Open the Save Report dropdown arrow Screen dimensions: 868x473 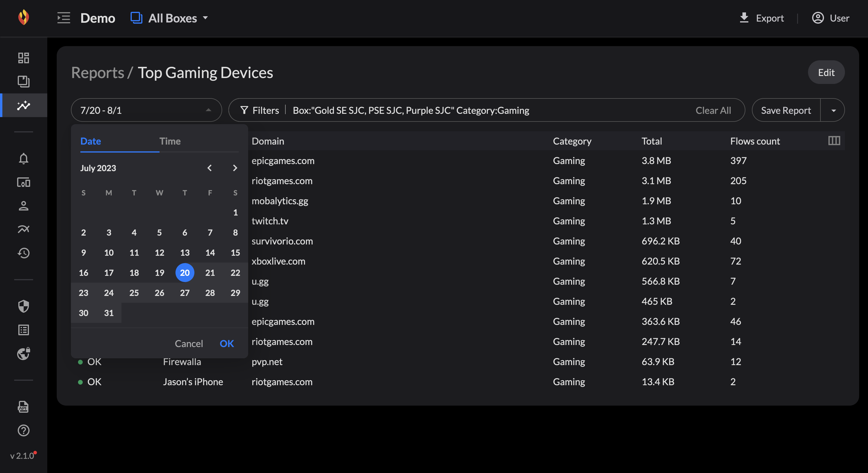[x=834, y=110]
